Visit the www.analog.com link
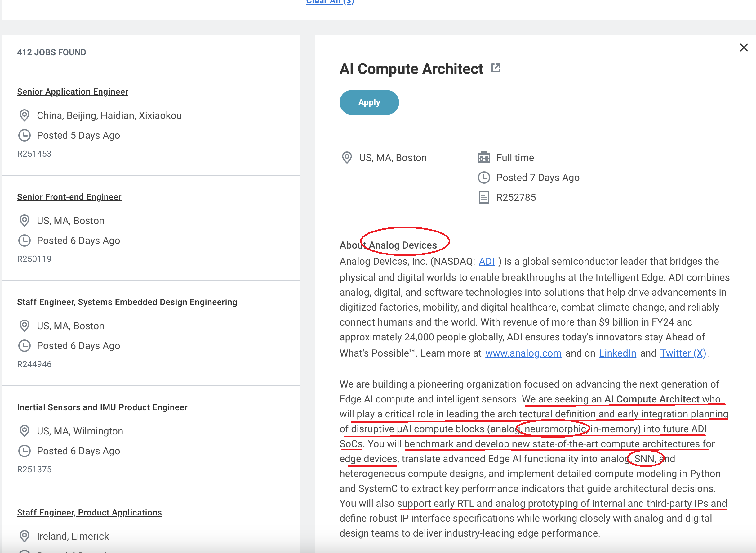 pyautogui.click(x=523, y=353)
